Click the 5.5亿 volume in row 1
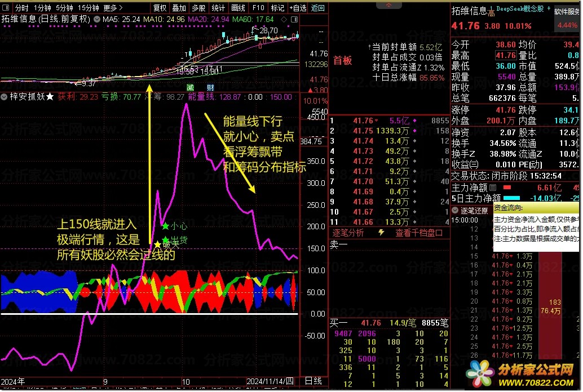Image resolution: width=583 pixels, height=392 pixels. [399, 121]
